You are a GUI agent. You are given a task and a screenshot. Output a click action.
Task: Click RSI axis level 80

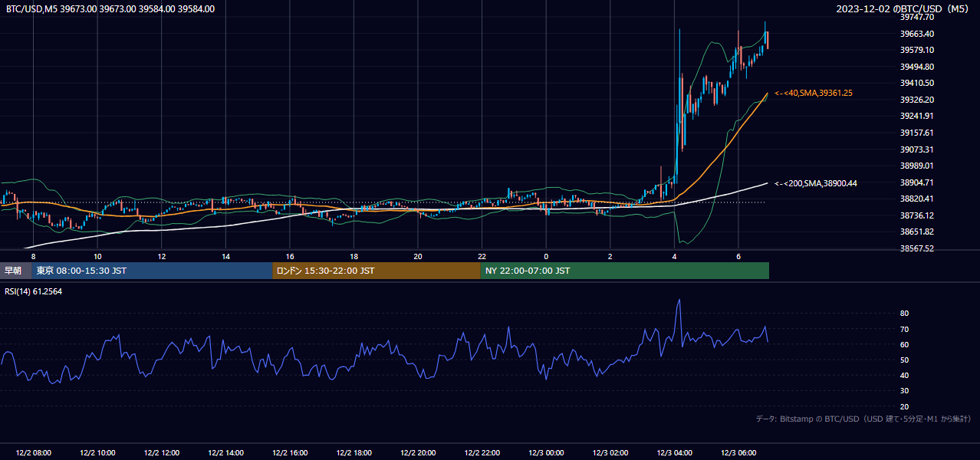904,314
